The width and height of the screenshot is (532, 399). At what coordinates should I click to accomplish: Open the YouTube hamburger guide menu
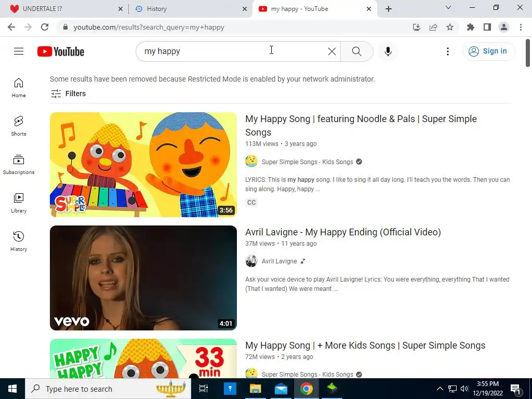(19, 51)
